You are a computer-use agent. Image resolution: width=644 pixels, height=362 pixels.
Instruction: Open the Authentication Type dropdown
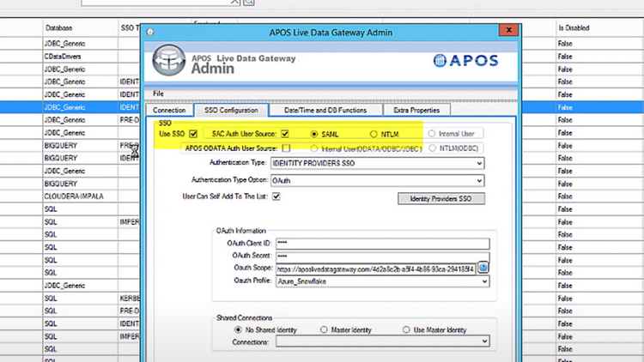[377, 163]
